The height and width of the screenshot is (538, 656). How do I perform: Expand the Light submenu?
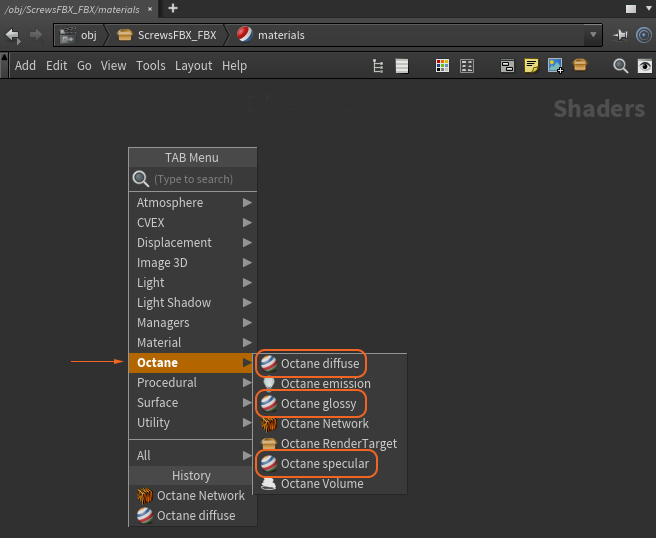[x=193, y=283]
